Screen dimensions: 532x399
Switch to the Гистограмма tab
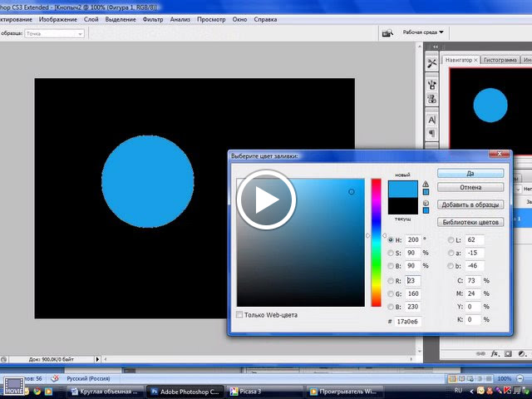point(500,60)
